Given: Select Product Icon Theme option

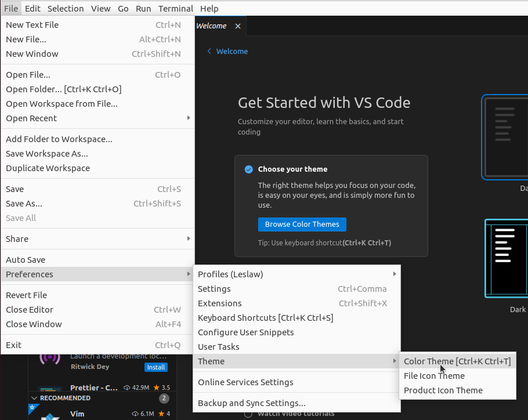Looking at the screenshot, I should [457, 390].
